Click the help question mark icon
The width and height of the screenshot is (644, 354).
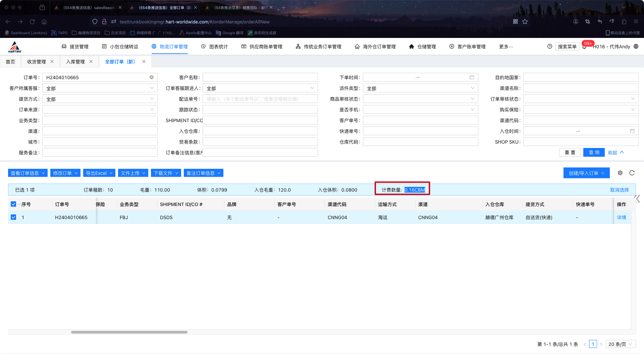tap(549, 47)
